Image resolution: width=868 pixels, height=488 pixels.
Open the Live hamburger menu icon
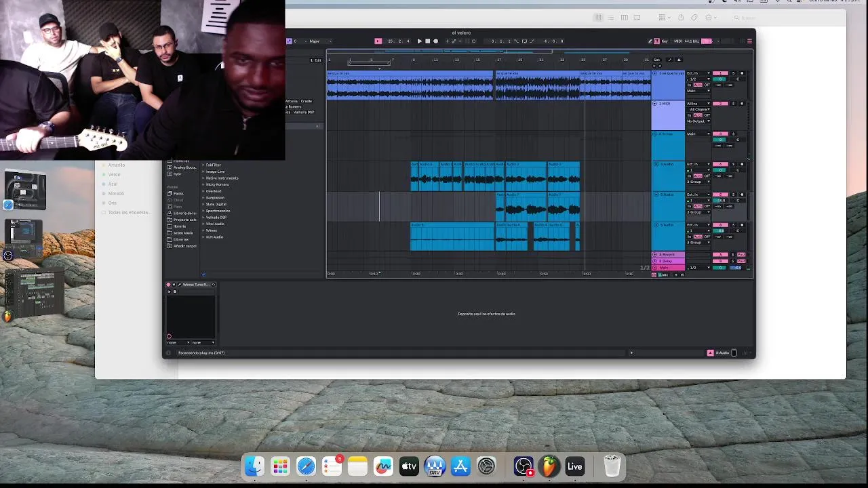pyautogui.click(x=749, y=41)
